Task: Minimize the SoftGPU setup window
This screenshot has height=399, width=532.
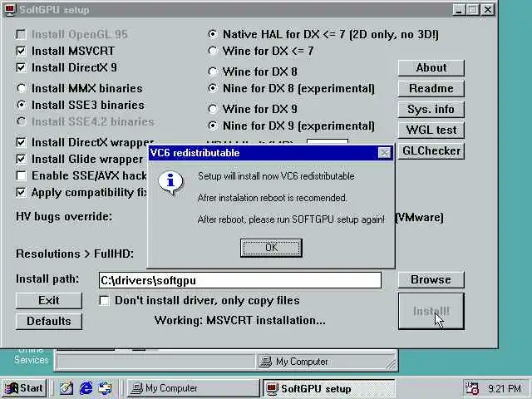Action: click(x=459, y=9)
